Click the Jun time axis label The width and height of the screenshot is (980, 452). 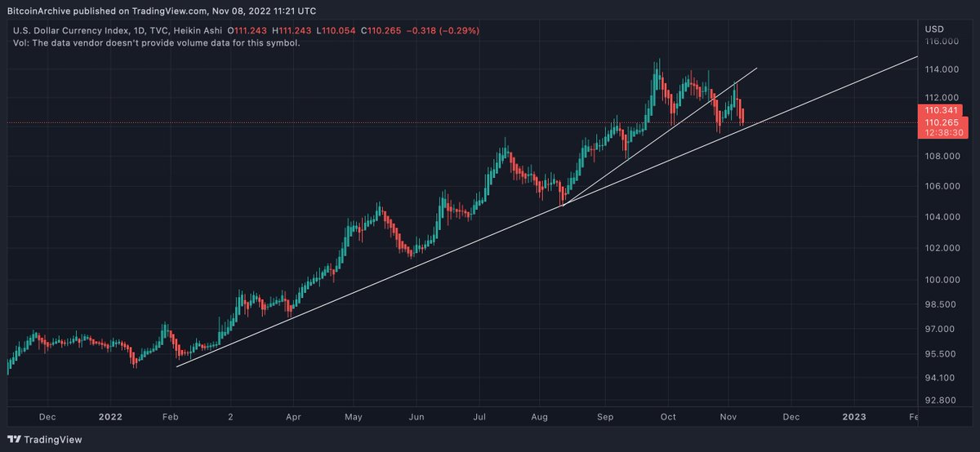tap(417, 415)
